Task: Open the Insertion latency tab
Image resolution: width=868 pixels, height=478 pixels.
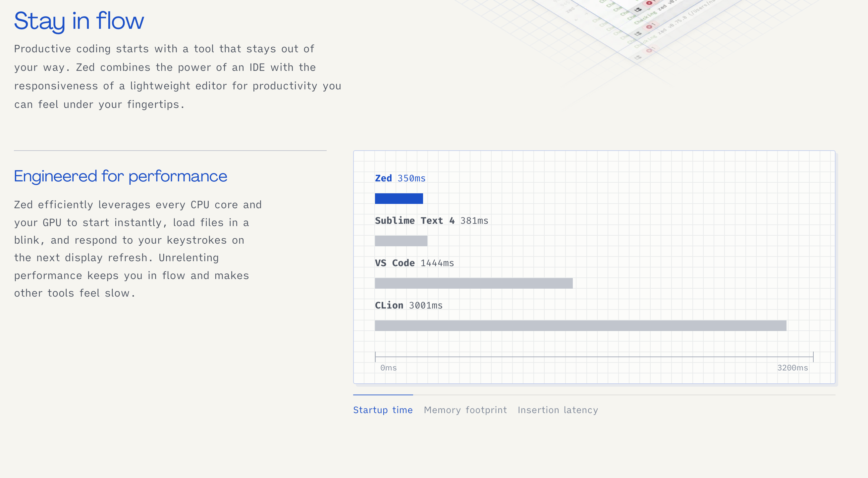Action: coord(558,410)
